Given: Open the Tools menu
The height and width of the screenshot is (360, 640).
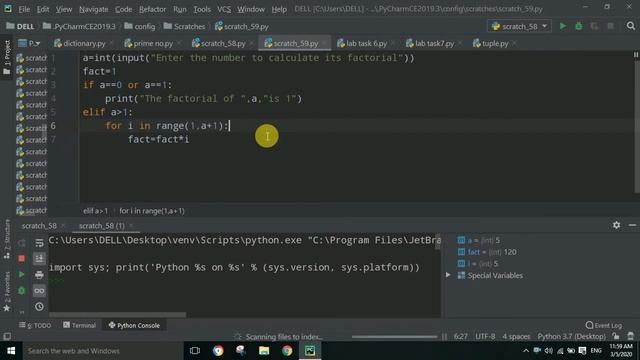Looking at the screenshot, I should click(202, 9).
